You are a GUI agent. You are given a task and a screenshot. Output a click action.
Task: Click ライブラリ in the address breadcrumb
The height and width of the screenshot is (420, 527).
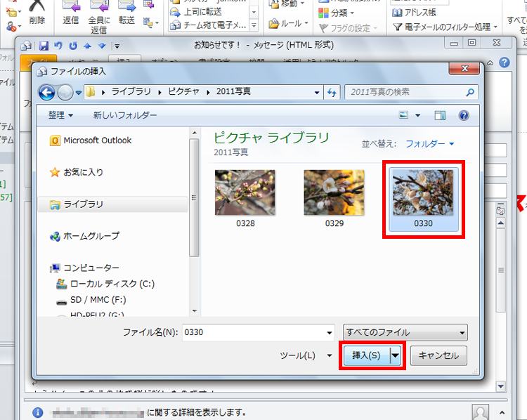(x=131, y=92)
